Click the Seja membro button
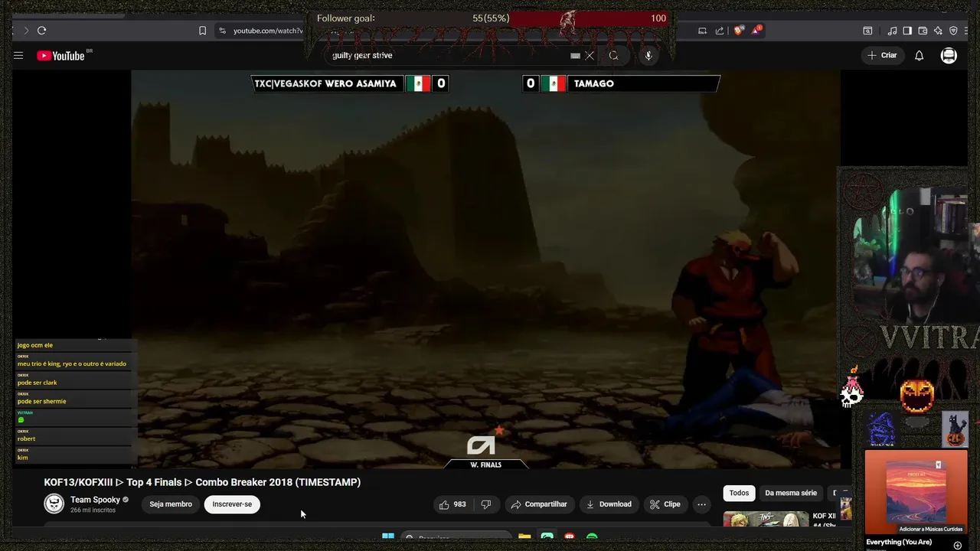 click(171, 504)
